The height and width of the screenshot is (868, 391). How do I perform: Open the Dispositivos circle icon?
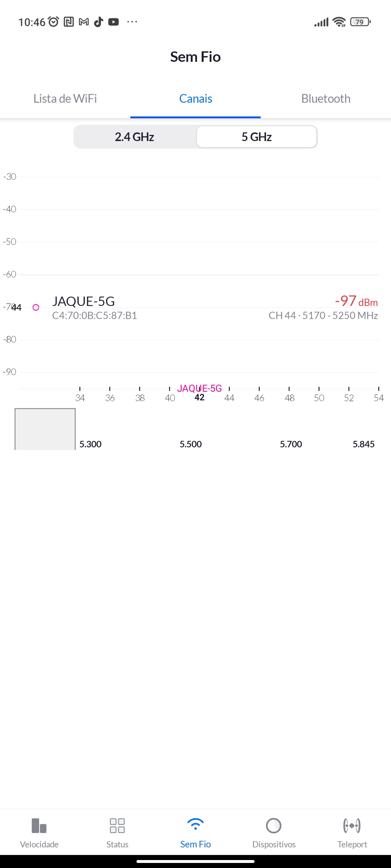click(274, 826)
